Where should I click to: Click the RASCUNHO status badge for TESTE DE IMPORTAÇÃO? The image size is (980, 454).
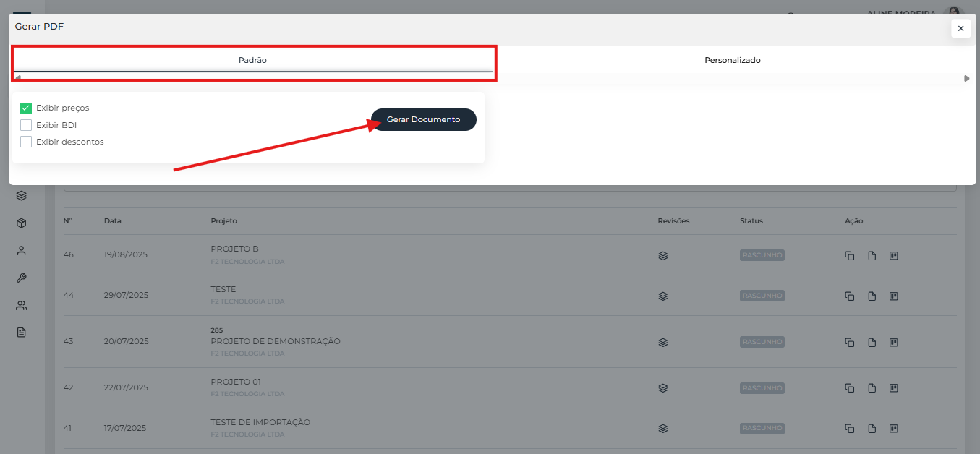click(x=762, y=429)
